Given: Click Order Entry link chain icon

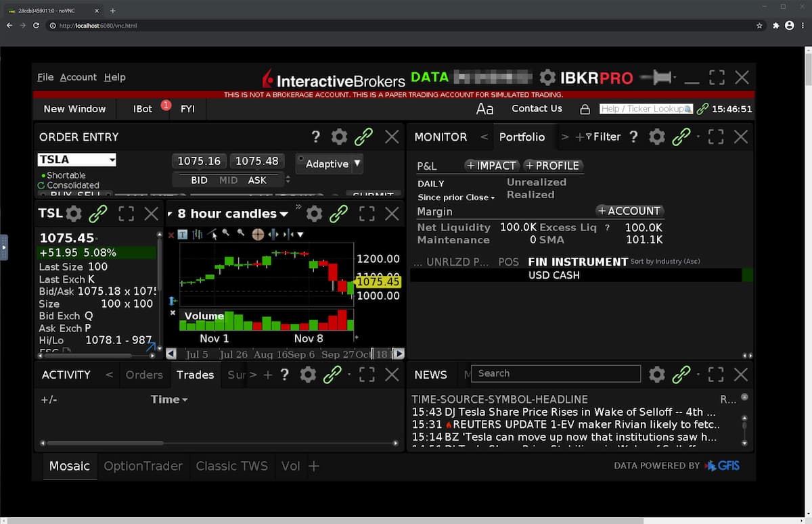Looking at the screenshot, I should click(x=364, y=137).
